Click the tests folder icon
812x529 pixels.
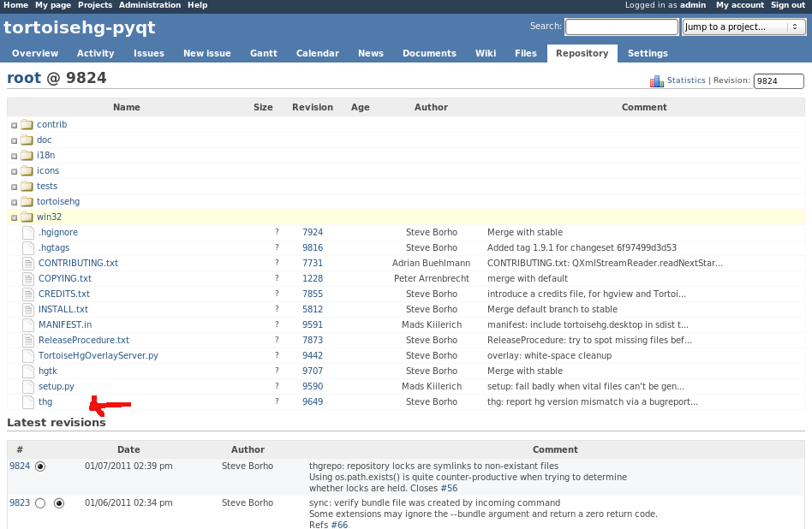[x=27, y=187]
